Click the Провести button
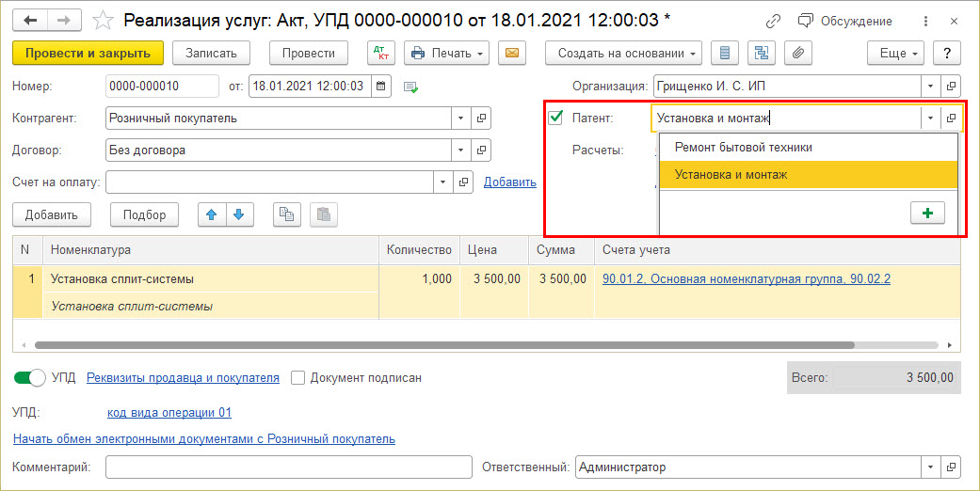The height and width of the screenshot is (491, 980). [x=309, y=53]
